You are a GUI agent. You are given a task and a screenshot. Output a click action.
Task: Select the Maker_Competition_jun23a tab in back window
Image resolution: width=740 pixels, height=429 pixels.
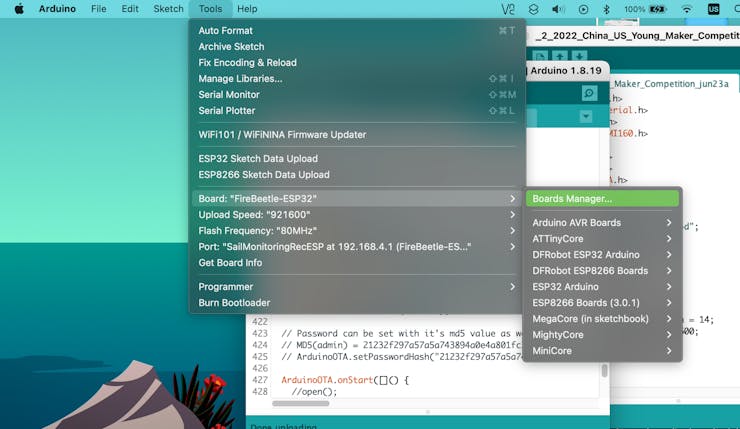click(x=671, y=84)
